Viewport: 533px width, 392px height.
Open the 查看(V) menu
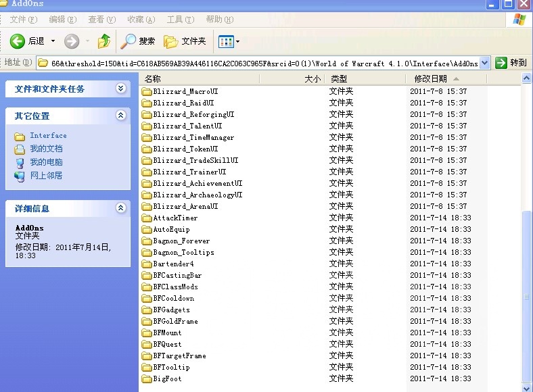[x=102, y=20]
